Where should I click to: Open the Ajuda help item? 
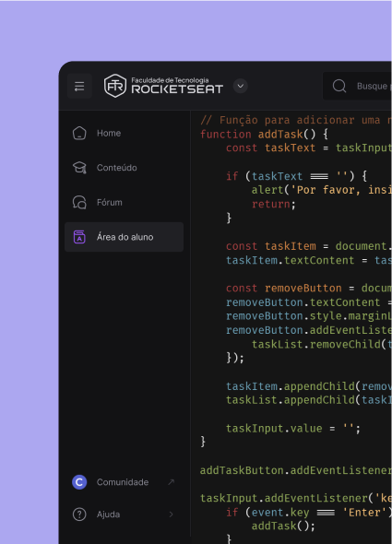[x=124, y=514]
